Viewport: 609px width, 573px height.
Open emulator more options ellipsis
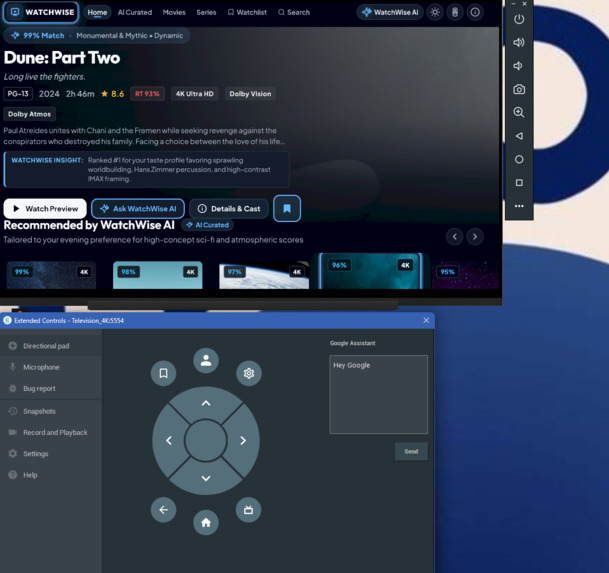(519, 206)
